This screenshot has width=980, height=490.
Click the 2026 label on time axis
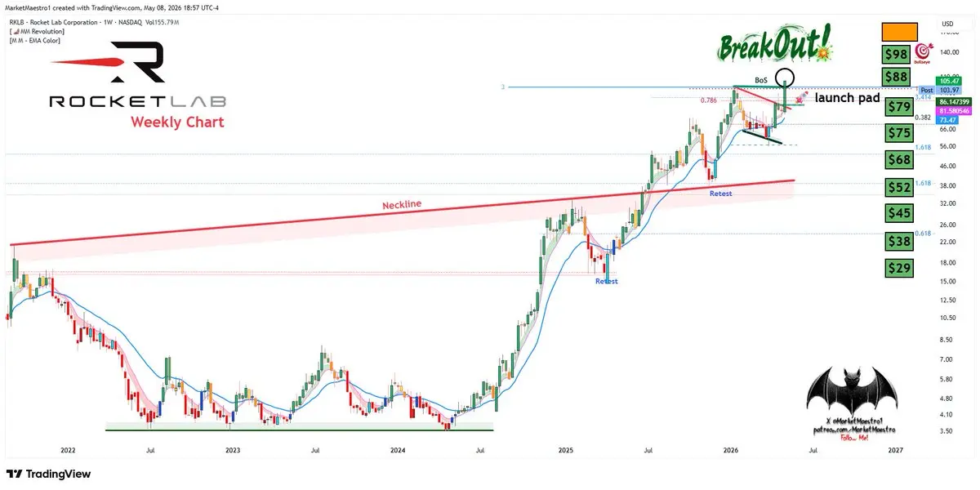(x=731, y=450)
